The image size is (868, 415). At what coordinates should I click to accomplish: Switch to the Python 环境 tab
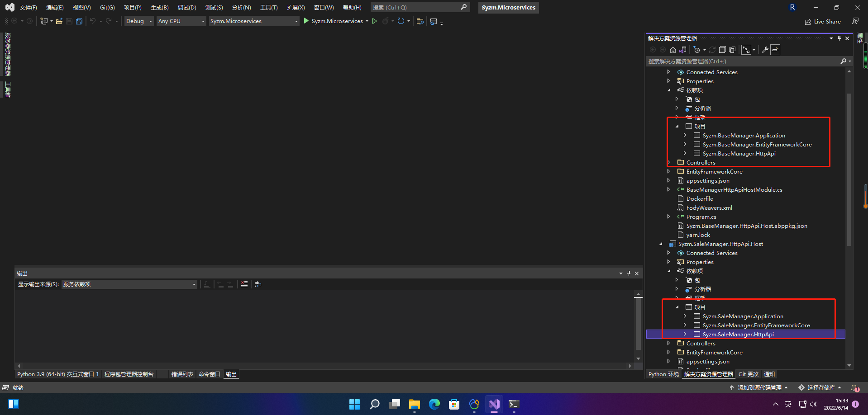coord(664,374)
